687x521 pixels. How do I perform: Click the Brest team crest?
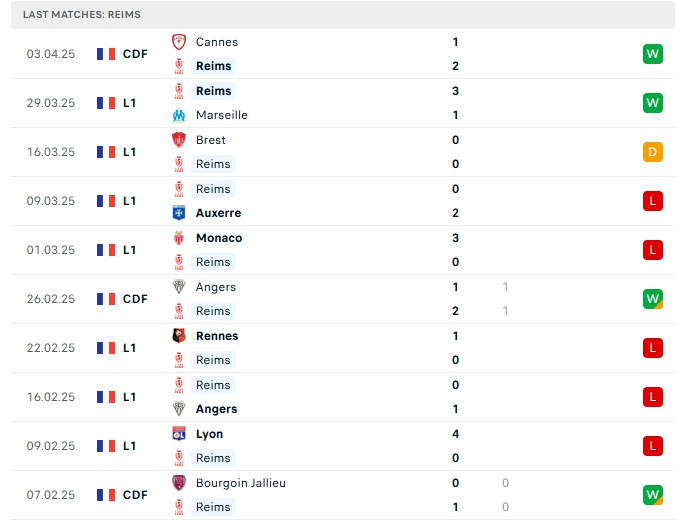pos(179,140)
